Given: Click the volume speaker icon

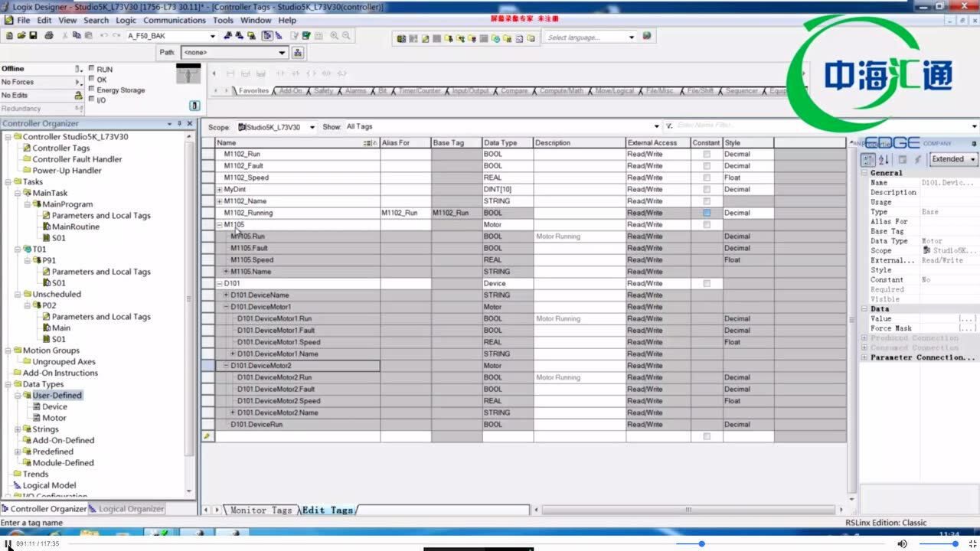Looking at the screenshot, I should (902, 544).
